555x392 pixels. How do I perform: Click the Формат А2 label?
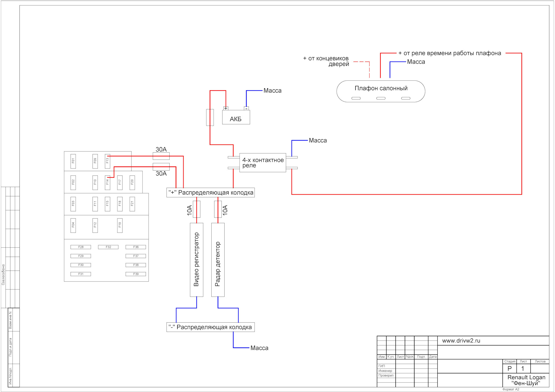point(511,389)
